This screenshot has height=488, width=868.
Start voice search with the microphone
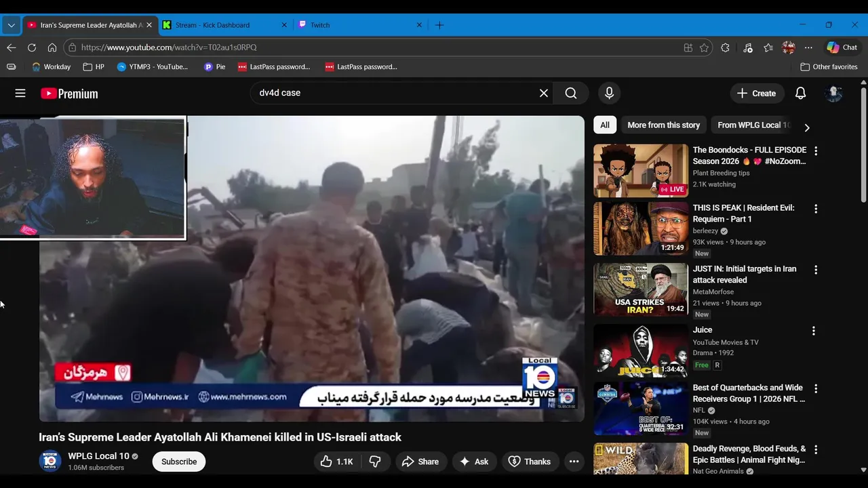click(x=609, y=93)
